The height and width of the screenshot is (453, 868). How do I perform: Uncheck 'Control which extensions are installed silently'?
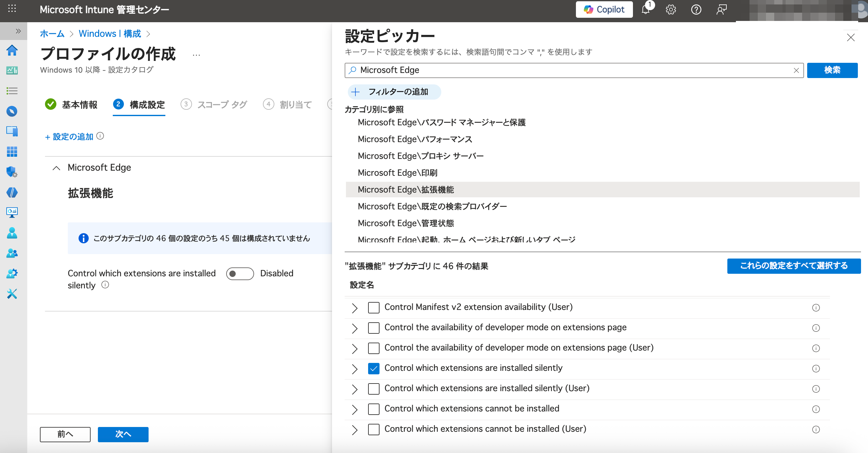tap(373, 368)
